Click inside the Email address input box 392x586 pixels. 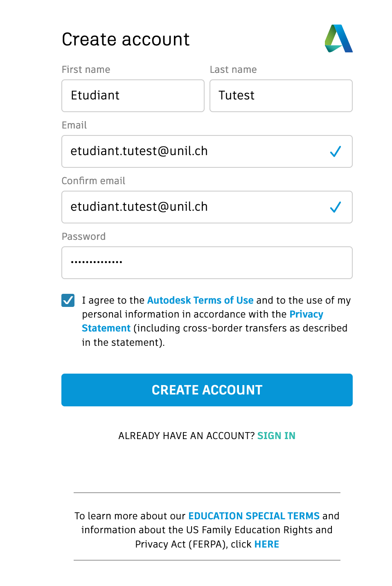coord(196,151)
